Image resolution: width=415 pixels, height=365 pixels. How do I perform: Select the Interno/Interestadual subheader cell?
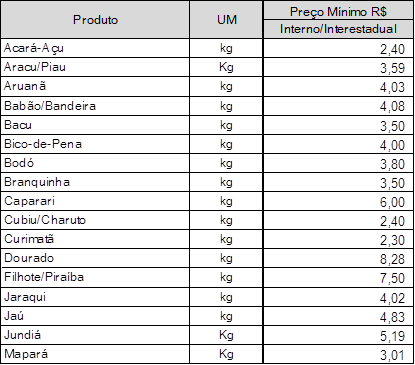(x=338, y=29)
